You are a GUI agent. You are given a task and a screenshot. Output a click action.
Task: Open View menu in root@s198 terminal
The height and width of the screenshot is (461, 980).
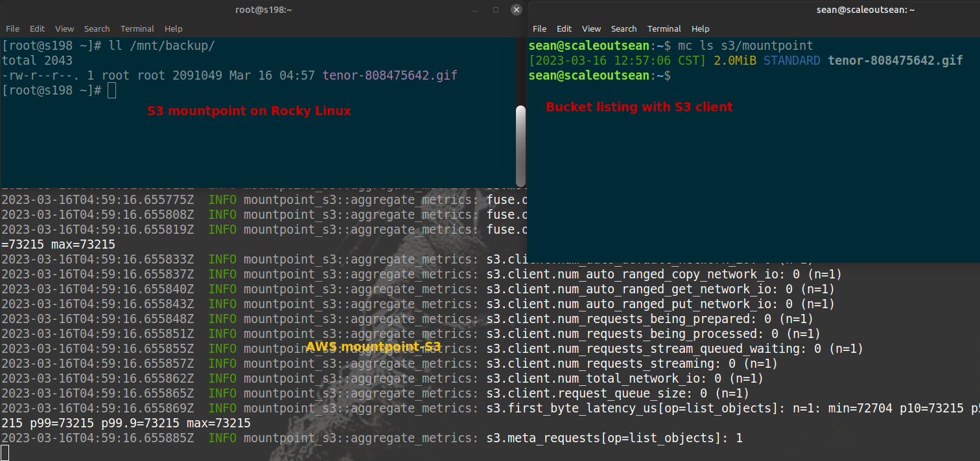point(65,28)
